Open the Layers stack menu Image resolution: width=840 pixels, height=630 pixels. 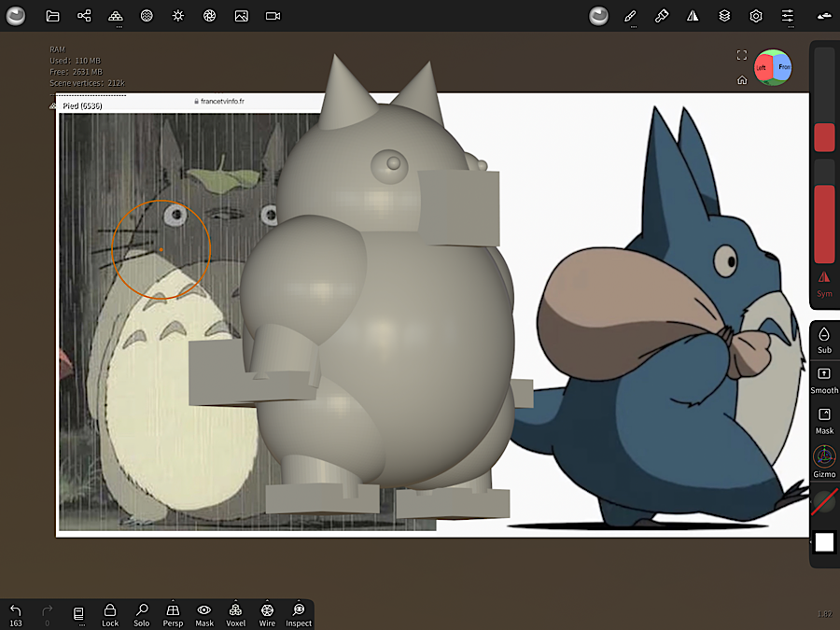pyautogui.click(x=724, y=16)
